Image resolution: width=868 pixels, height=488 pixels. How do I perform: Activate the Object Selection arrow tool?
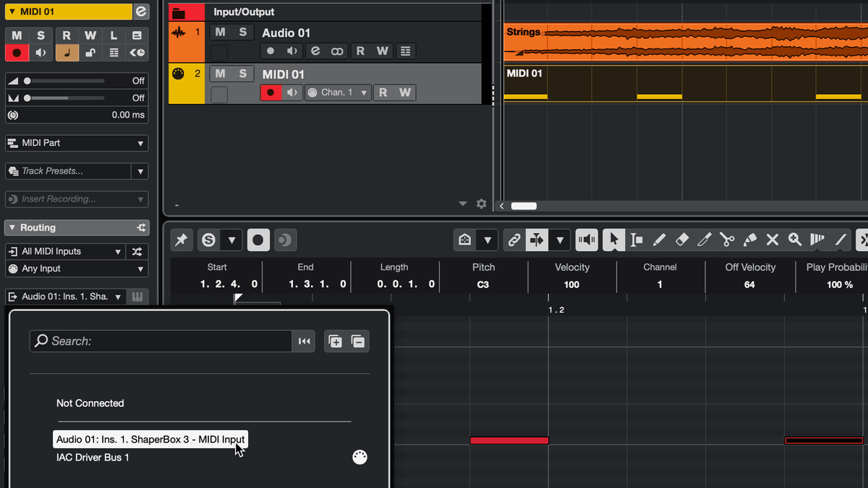coord(613,240)
